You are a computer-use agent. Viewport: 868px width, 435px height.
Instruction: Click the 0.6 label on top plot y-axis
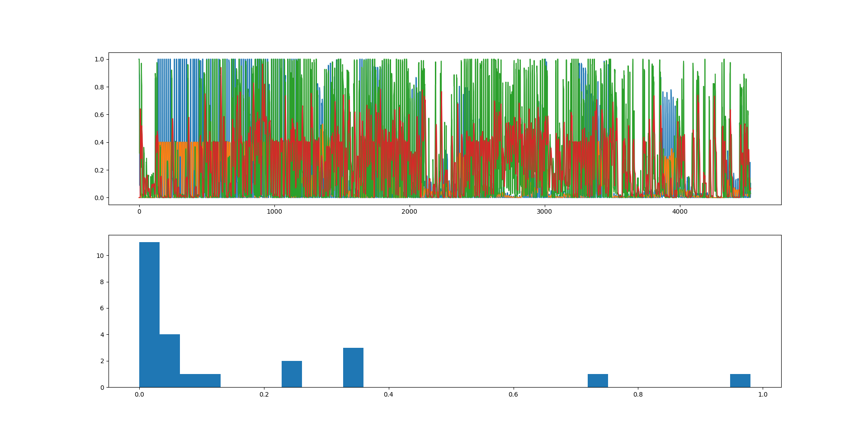tap(99, 115)
